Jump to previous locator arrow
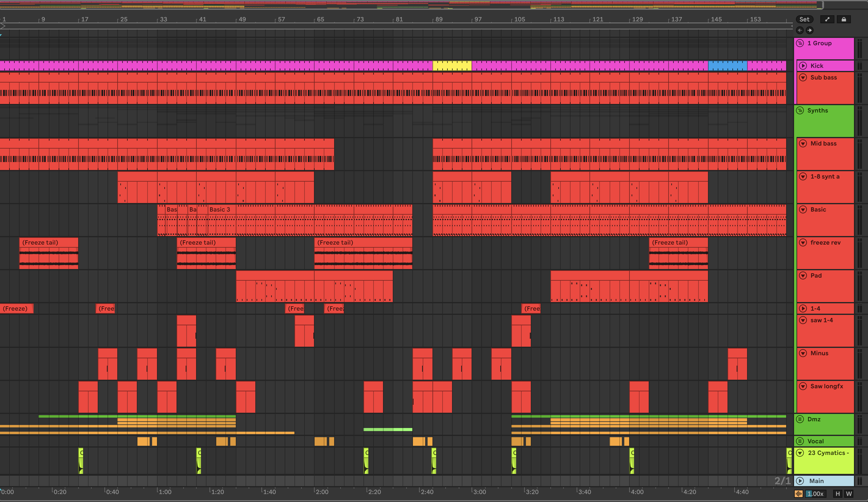Viewport: 868px width, 502px height. (x=800, y=30)
